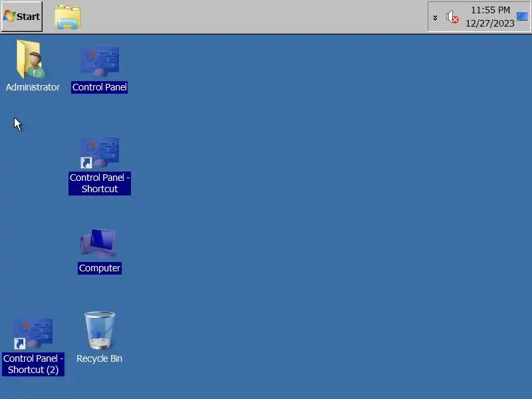
Task: Show hidden tray icons via chevron
Action: [x=435, y=17]
